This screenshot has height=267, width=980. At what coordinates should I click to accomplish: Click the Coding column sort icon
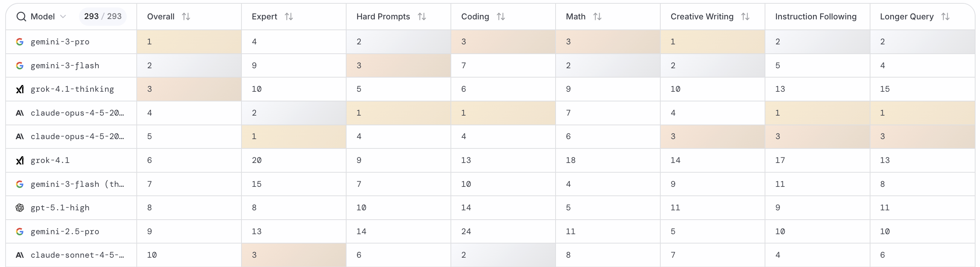[501, 16]
